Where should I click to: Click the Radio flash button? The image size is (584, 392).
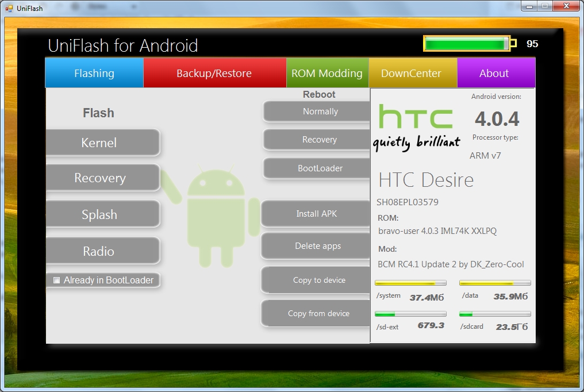point(99,251)
